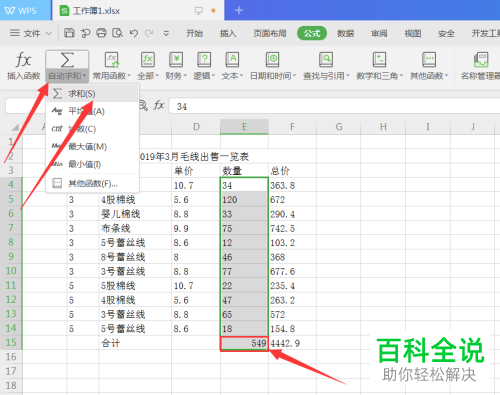
Task: Click the select-all corner triangle
Action: pyautogui.click(x=15, y=127)
